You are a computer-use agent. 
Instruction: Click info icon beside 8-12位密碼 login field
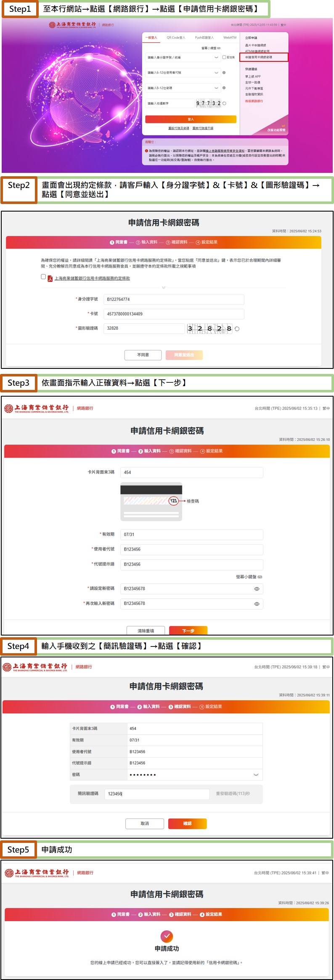click(x=224, y=88)
